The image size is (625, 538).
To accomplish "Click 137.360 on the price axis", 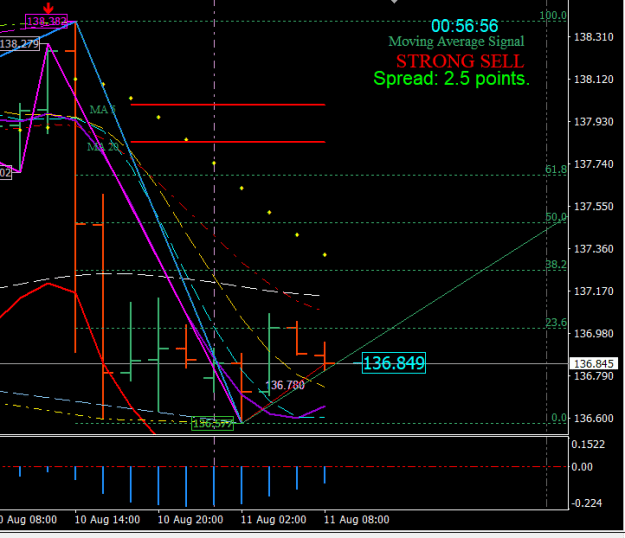I will 593,249.
